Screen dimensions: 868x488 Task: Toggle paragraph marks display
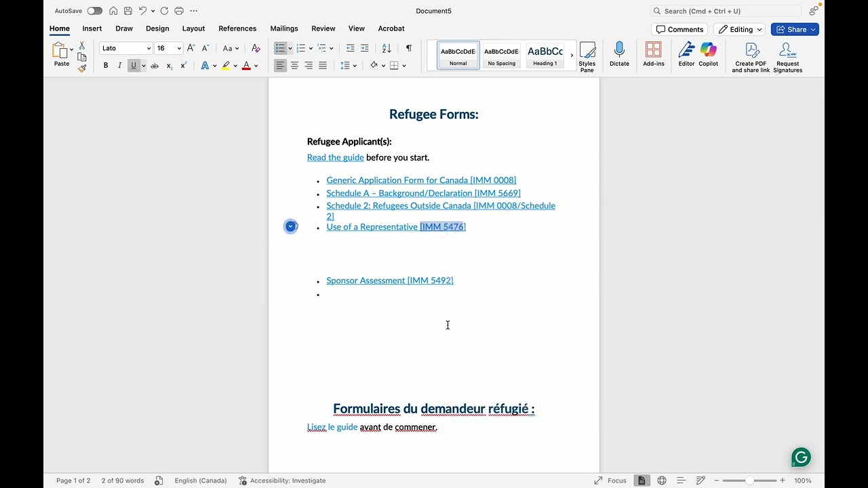pos(408,48)
